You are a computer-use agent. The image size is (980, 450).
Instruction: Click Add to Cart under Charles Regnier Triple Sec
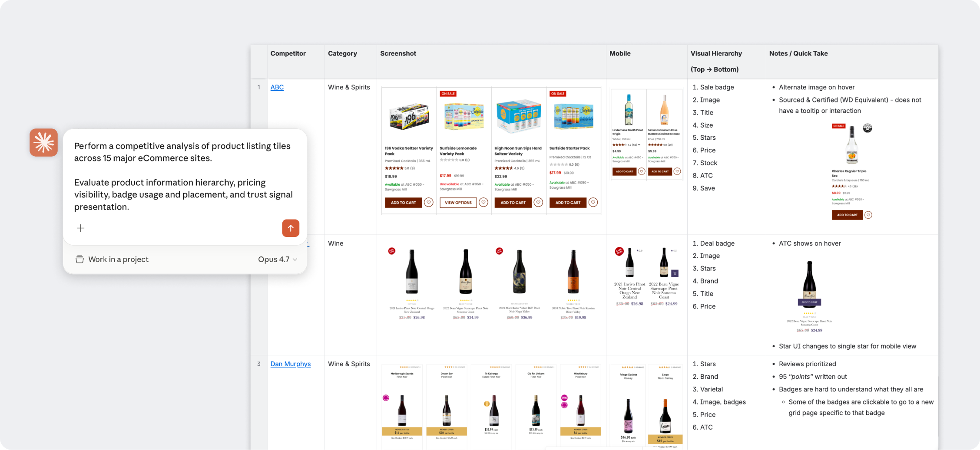point(847,215)
